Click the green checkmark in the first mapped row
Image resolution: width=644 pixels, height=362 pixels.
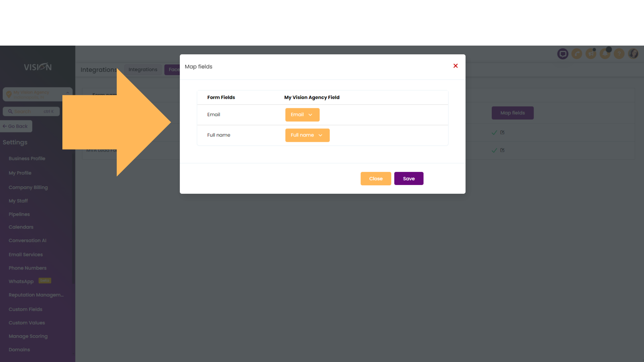(x=494, y=132)
